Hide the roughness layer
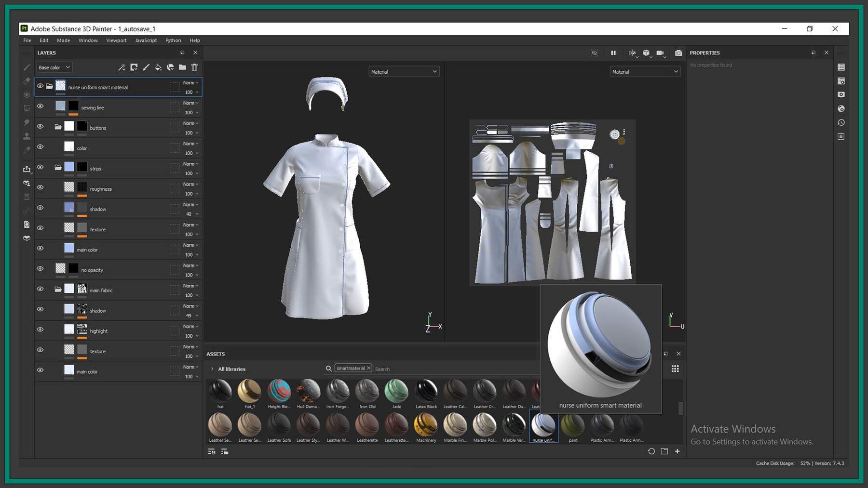Image resolution: width=868 pixels, height=488 pixels. [x=41, y=187]
